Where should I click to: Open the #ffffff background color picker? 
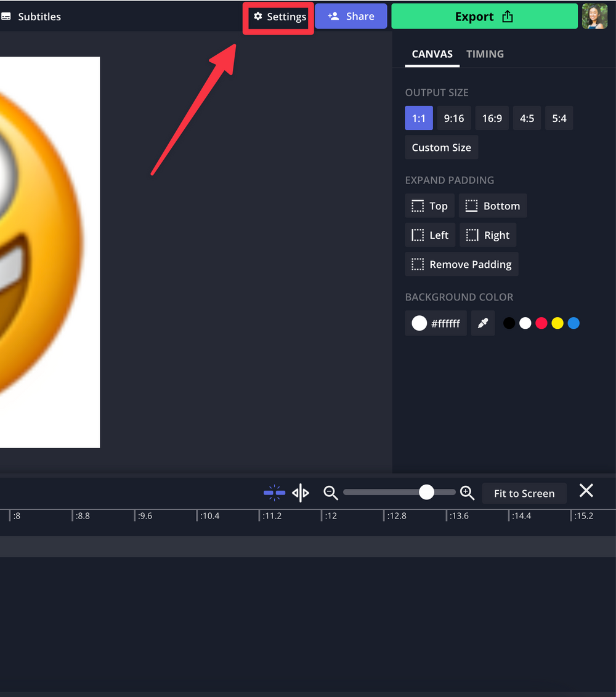(436, 323)
